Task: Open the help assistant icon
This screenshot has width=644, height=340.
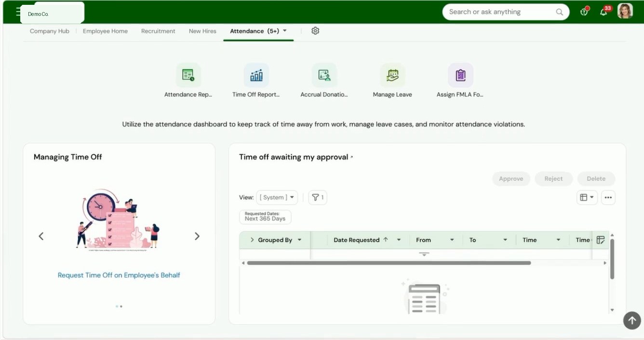Action: 585,12
